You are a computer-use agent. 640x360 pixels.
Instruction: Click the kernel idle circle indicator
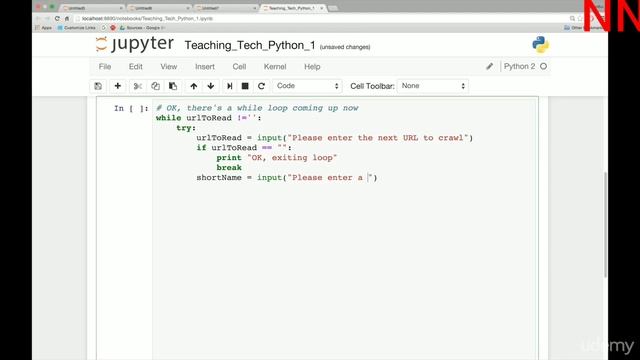point(543,66)
